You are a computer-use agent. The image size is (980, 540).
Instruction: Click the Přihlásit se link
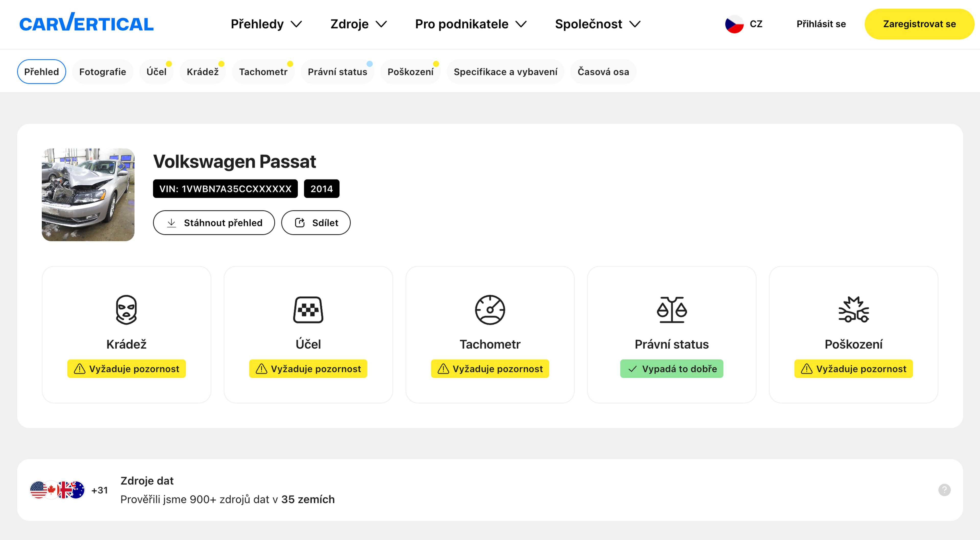(x=820, y=24)
